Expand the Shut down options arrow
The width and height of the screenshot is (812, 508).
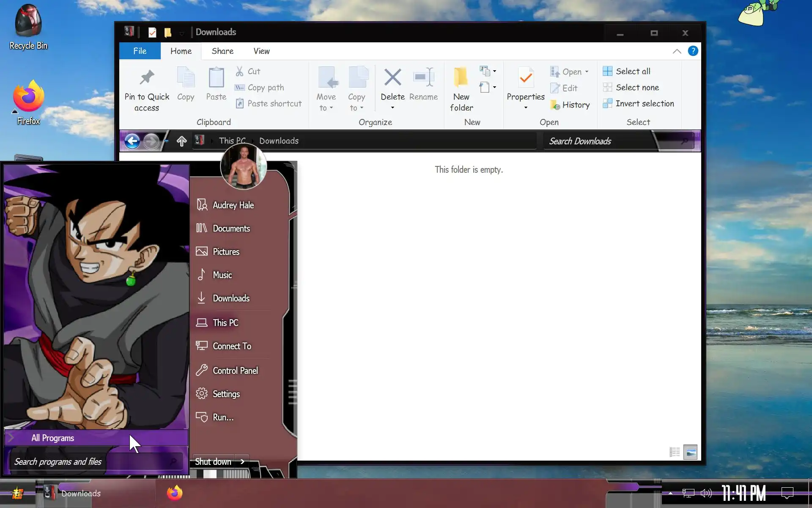click(242, 462)
